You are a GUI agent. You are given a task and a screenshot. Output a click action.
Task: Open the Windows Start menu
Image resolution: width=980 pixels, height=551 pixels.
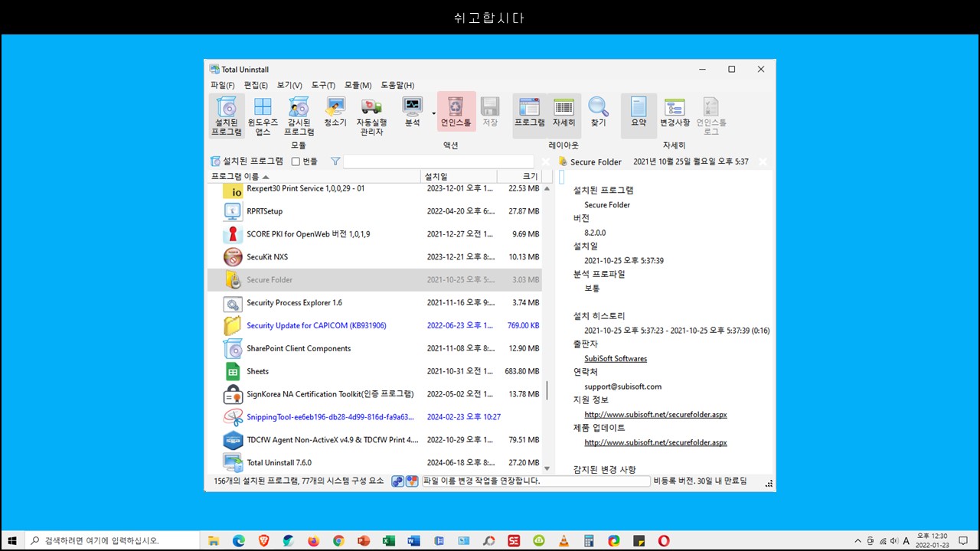(x=12, y=540)
